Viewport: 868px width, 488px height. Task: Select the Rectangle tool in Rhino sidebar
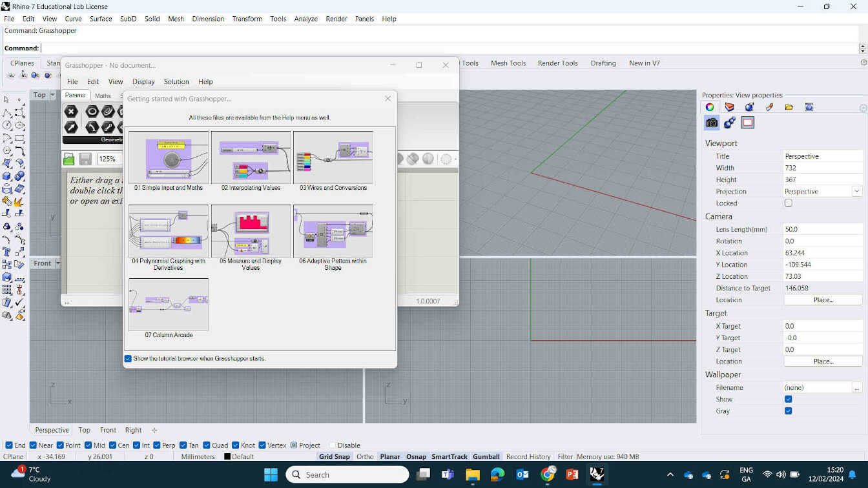tap(19, 138)
